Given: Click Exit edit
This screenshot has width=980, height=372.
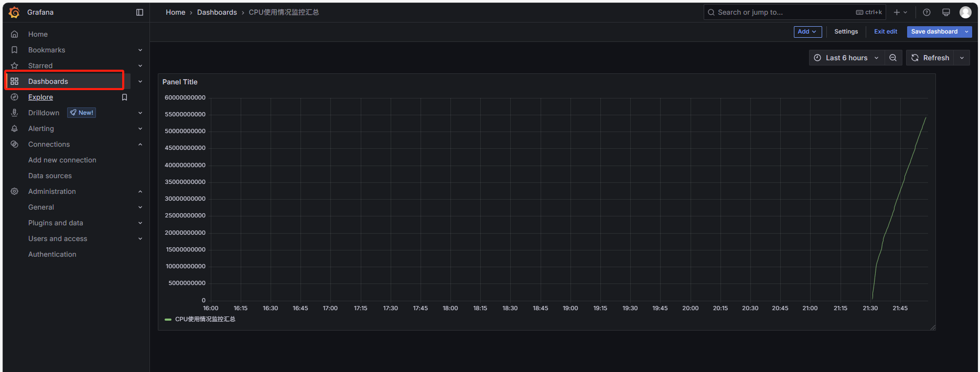Looking at the screenshot, I should click(x=886, y=31).
